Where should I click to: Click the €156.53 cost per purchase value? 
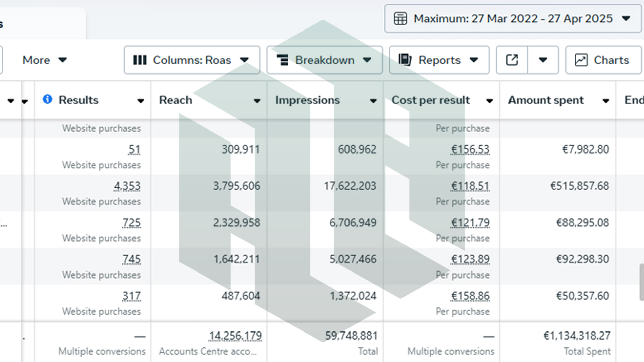(x=470, y=149)
